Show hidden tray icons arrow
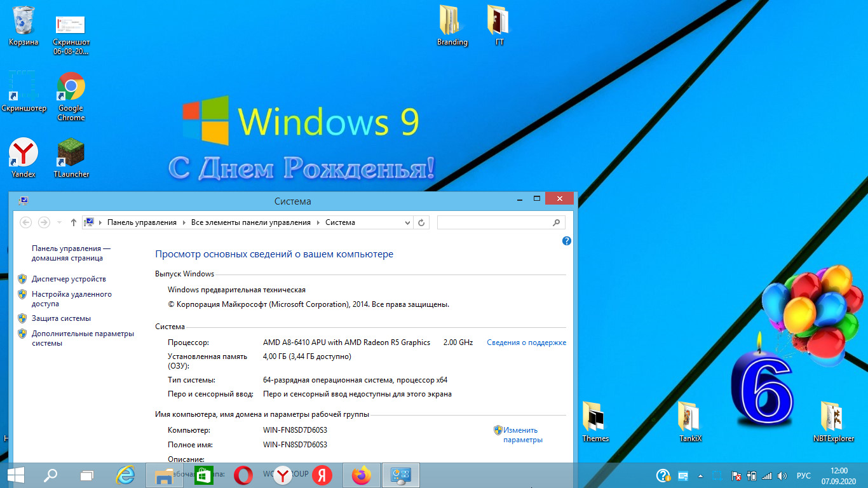The image size is (868, 488). click(701, 475)
